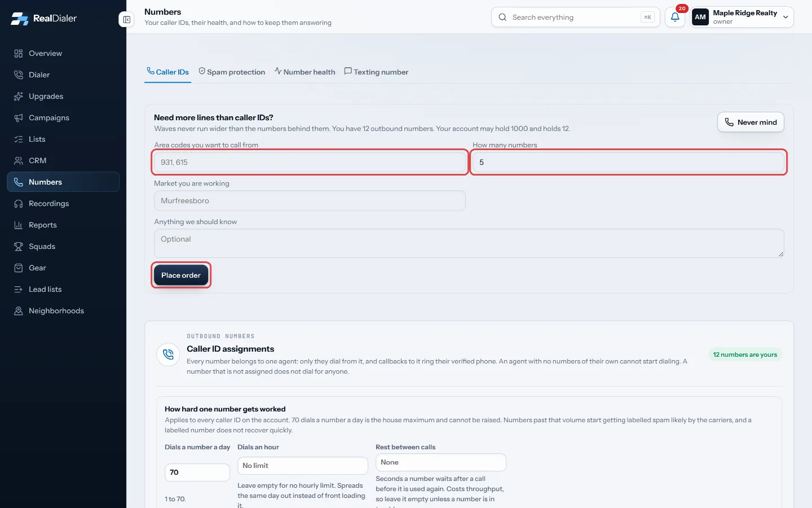Click the Search everything box
Viewport: 812px width, 508px height.
coord(576,17)
